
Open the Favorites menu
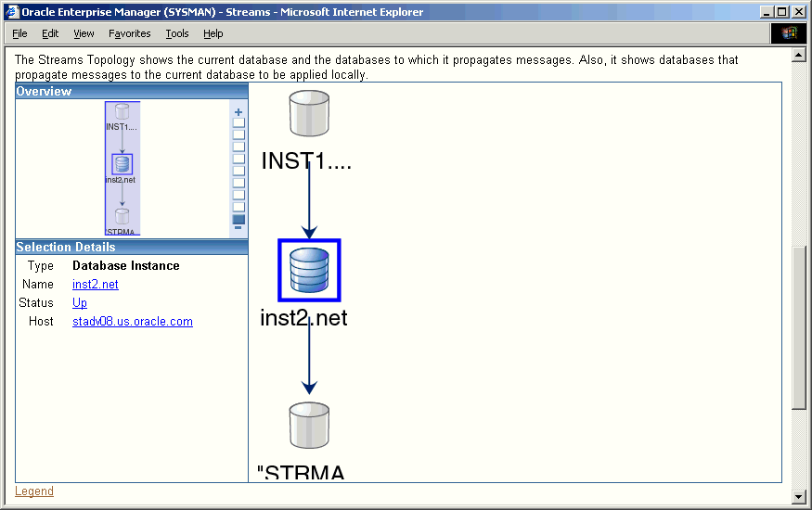coord(129,33)
